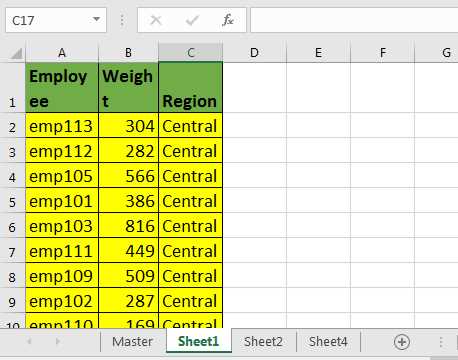Select the weight cell 386

click(x=129, y=201)
